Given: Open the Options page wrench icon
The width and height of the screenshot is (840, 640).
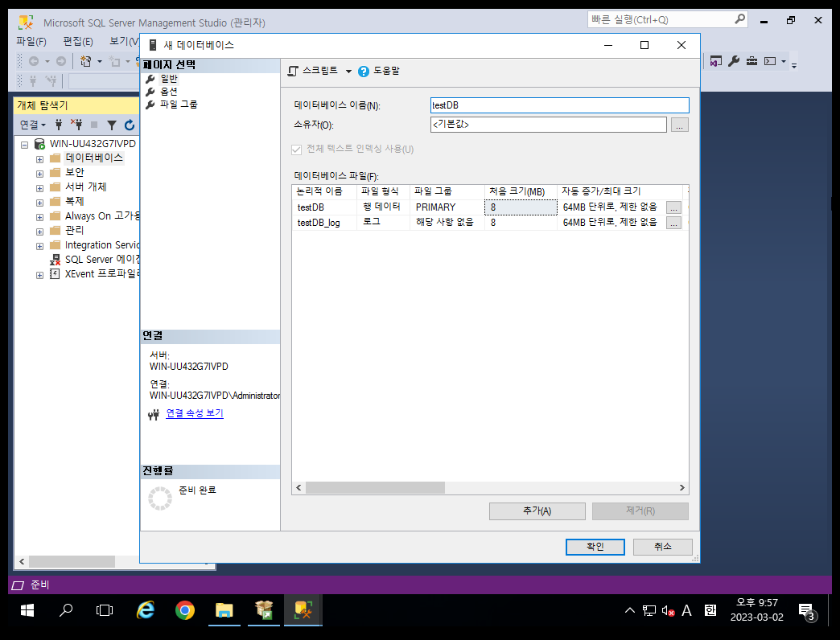Looking at the screenshot, I should click(x=150, y=92).
